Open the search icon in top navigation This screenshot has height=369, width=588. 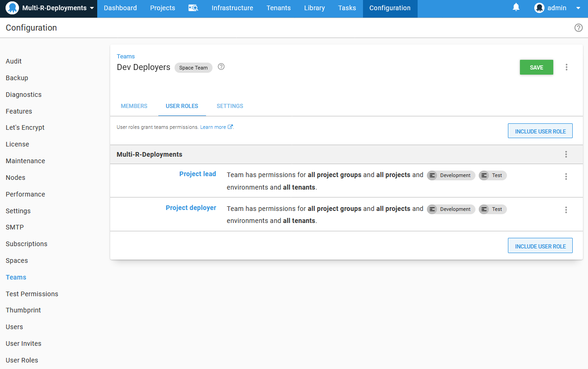(193, 8)
